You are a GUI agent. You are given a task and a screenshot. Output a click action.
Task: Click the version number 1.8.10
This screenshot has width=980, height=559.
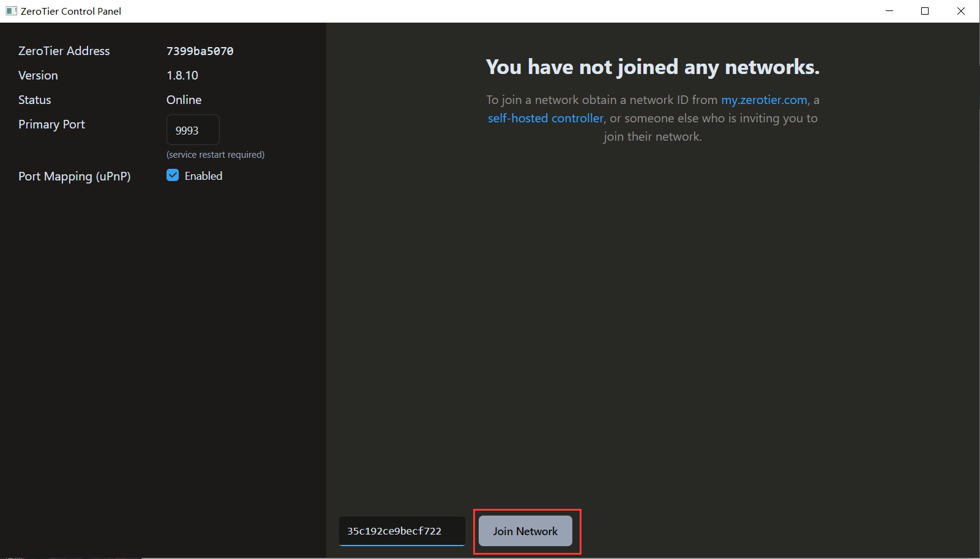click(182, 75)
